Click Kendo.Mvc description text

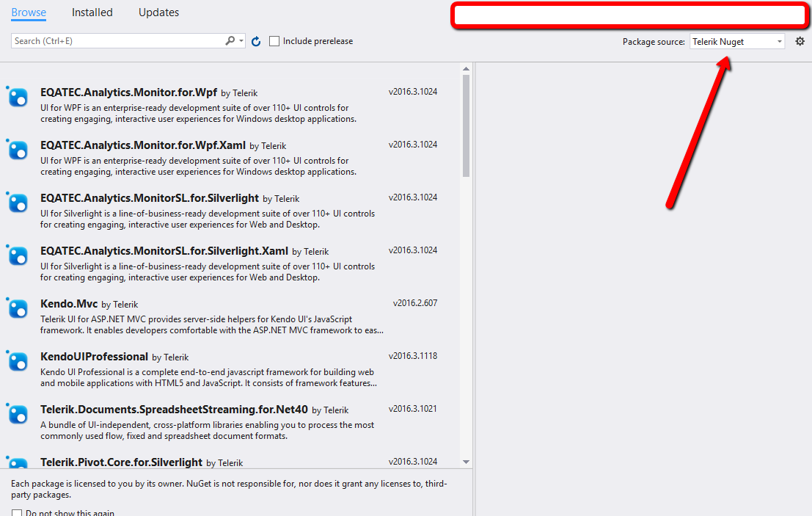[x=212, y=325]
